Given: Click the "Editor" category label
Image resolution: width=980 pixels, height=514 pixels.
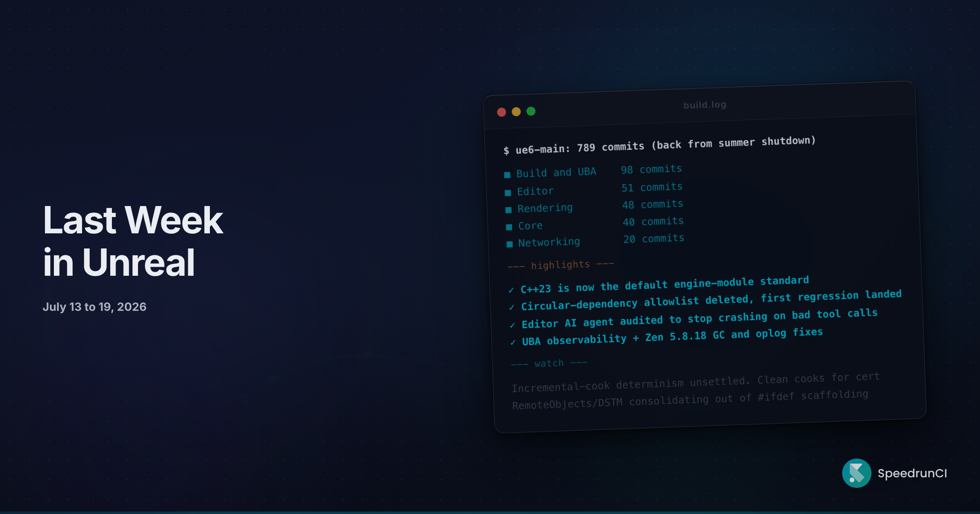Looking at the screenshot, I should tap(535, 191).
